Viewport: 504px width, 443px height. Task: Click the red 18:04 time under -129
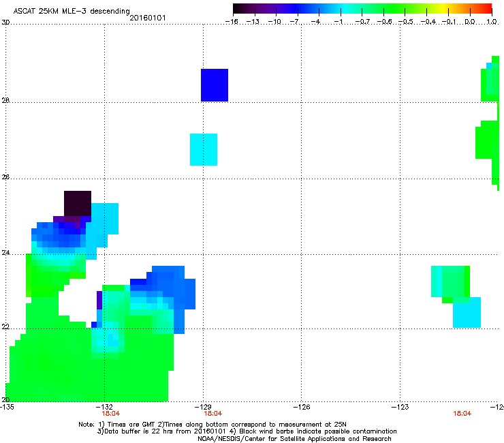pyautogui.click(x=212, y=414)
